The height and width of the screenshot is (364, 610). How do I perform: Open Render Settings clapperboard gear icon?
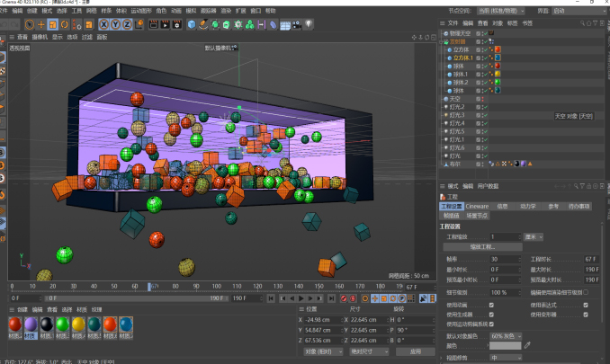(177, 25)
